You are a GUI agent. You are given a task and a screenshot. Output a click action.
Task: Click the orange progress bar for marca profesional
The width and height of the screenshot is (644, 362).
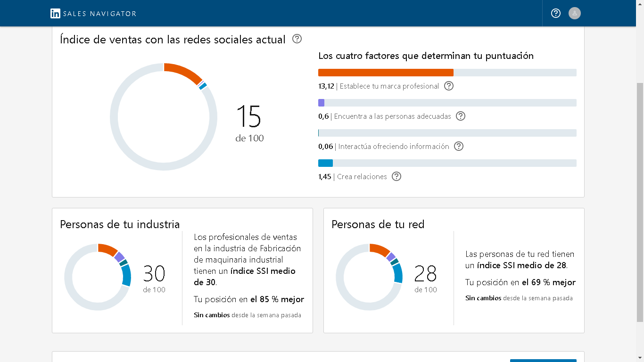tap(386, 73)
